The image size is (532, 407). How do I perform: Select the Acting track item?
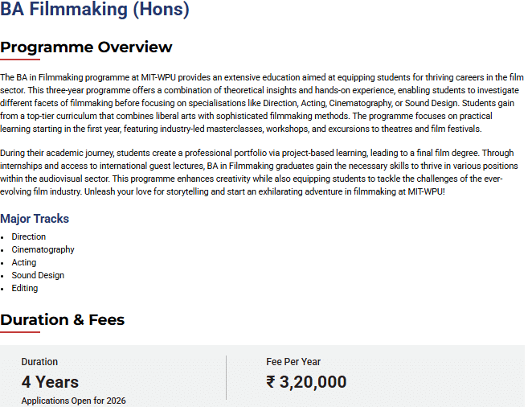click(x=24, y=262)
